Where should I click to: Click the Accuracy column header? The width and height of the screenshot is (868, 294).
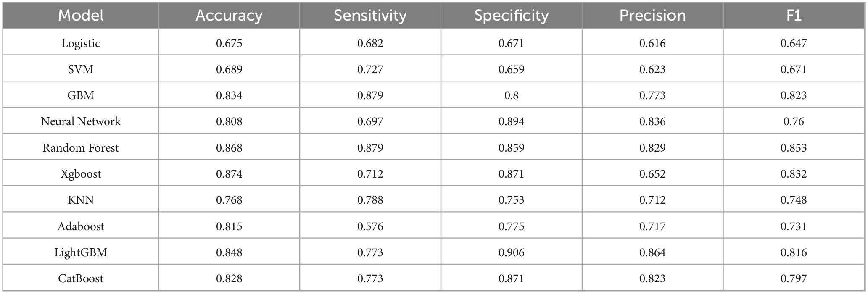tap(229, 16)
